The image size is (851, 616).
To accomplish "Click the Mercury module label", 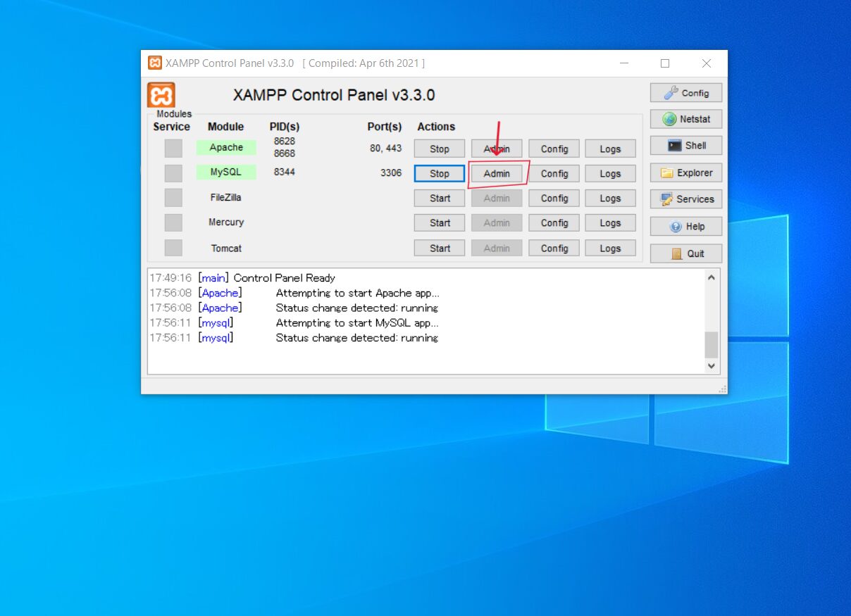I will [x=226, y=222].
